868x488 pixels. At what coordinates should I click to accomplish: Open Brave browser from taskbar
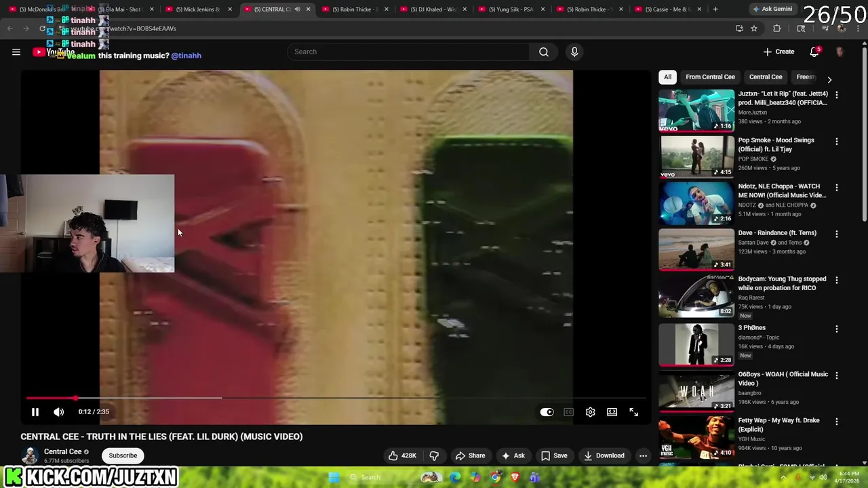coord(515,477)
